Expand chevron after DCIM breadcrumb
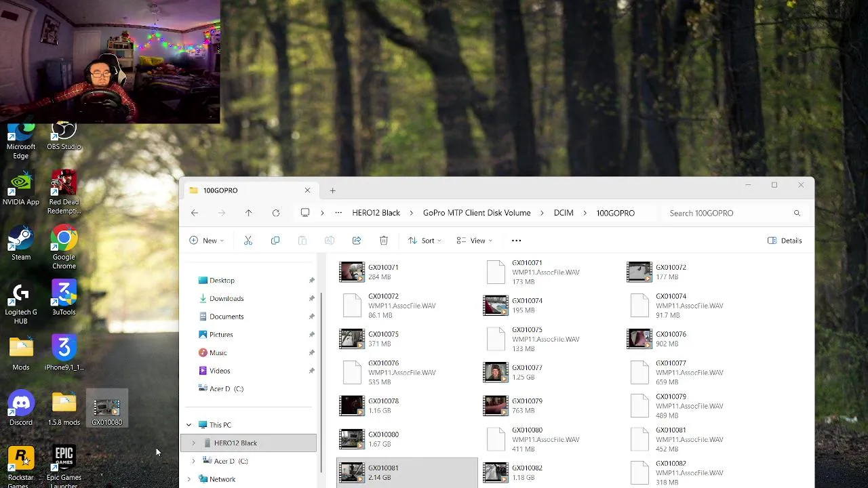This screenshot has width=868, height=488. click(585, 213)
